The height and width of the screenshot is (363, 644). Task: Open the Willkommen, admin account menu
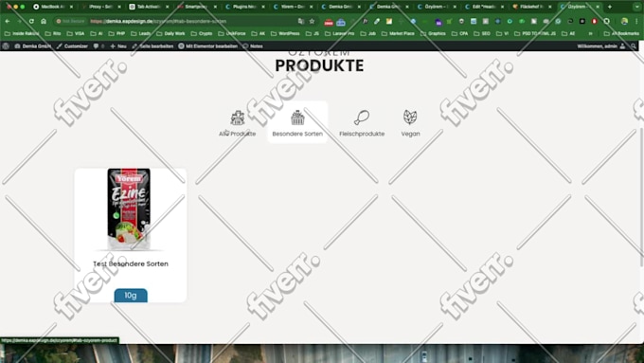601,46
